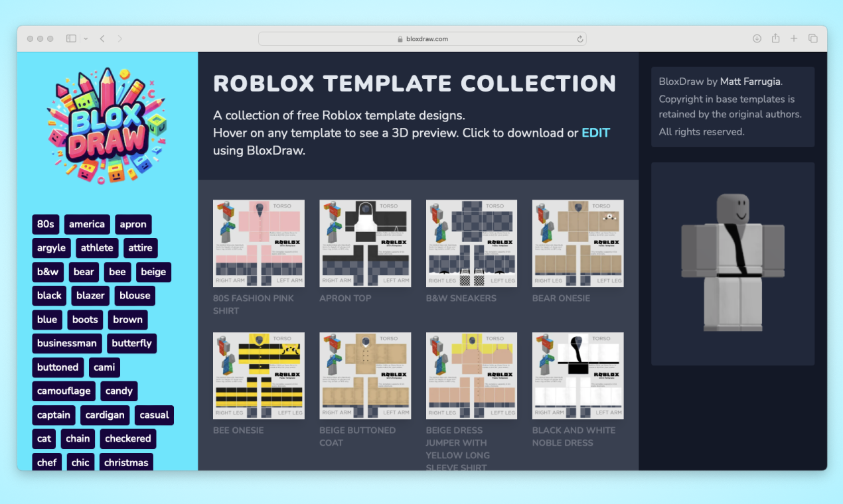Choose the casual tag

pos(154,415)
